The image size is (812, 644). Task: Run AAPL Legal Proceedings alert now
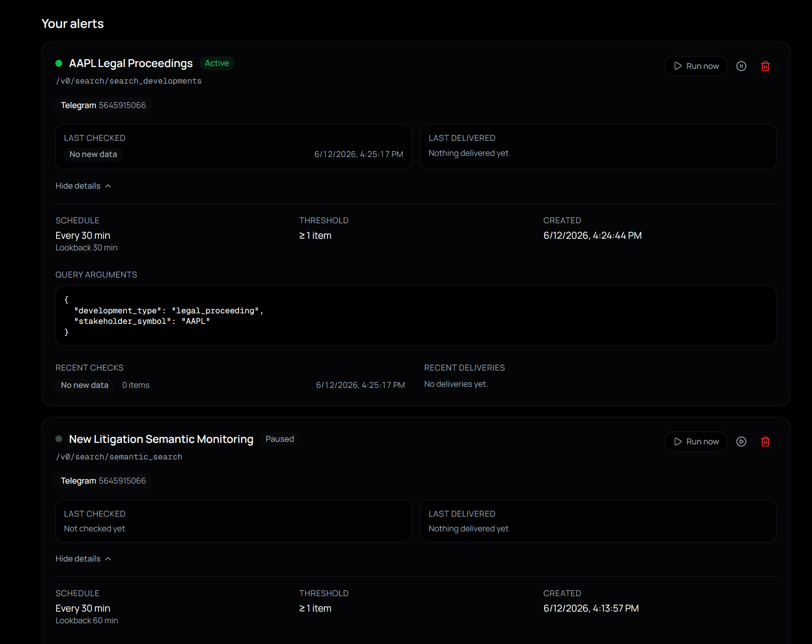696,66
